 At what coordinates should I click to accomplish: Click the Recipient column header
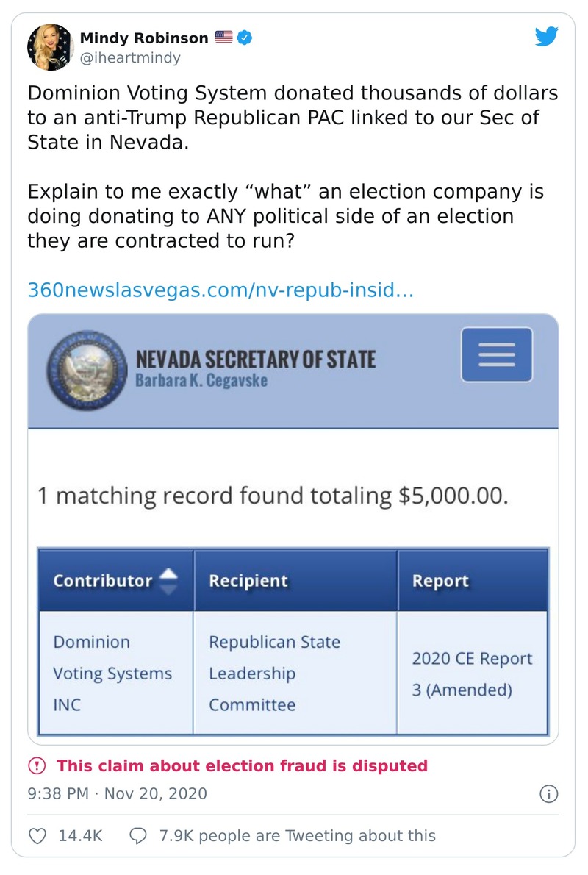248,580
